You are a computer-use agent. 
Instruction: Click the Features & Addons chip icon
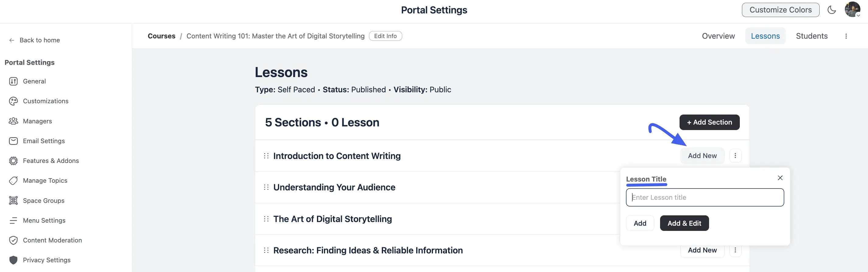click(13, 161)
